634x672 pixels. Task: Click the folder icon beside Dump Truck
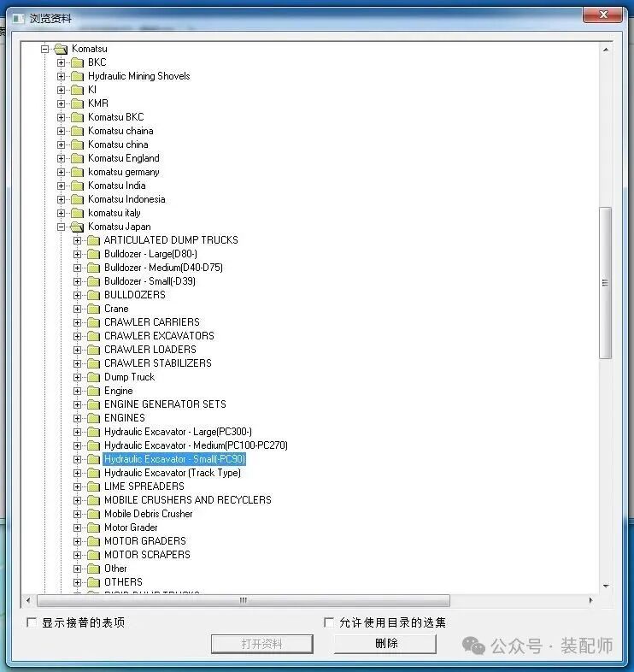93,377
